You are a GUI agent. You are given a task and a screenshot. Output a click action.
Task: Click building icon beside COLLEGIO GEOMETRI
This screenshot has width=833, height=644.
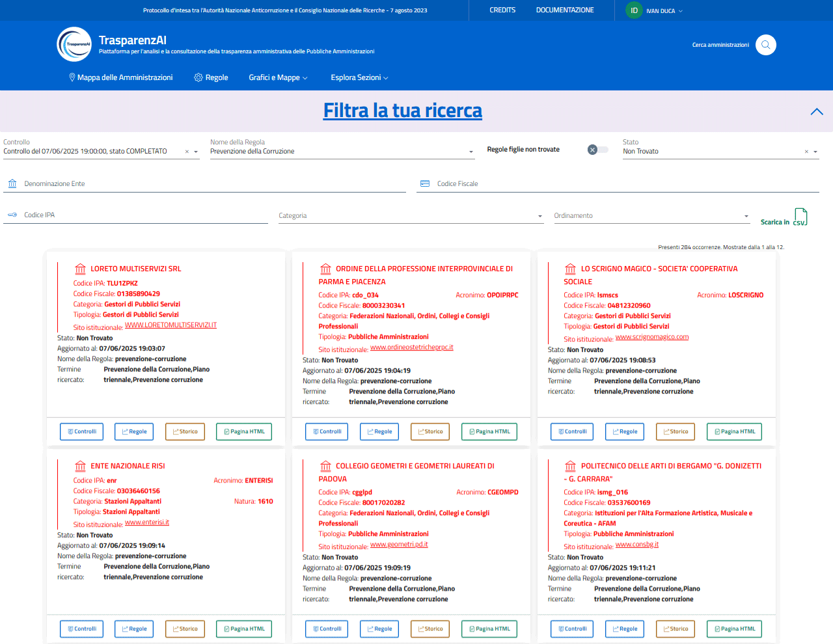(x=325, y=466)
